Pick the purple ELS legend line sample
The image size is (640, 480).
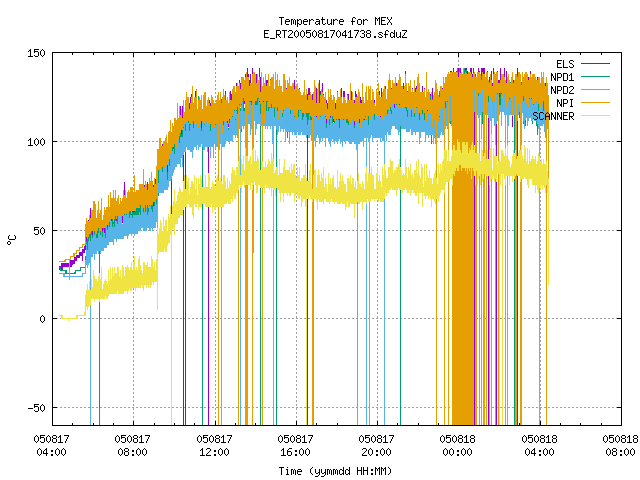[x=595, y=64]
